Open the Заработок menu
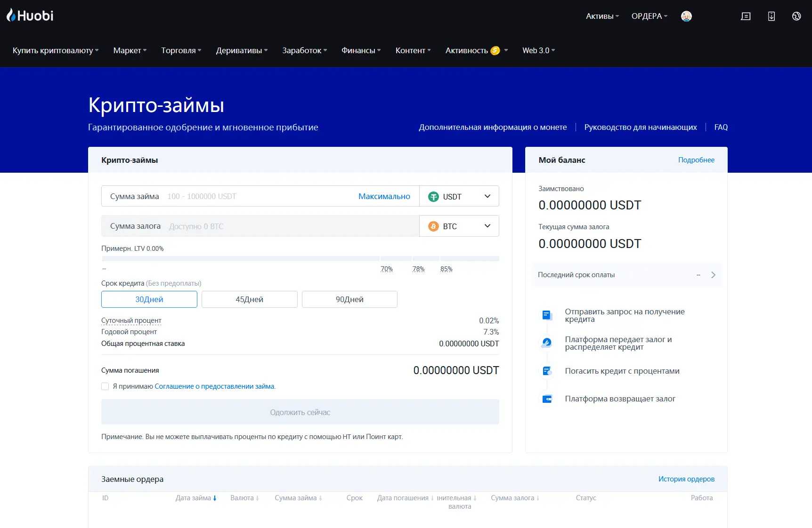Image resolution: width=812 pixels, height=528 pixels. click(304, 50)
